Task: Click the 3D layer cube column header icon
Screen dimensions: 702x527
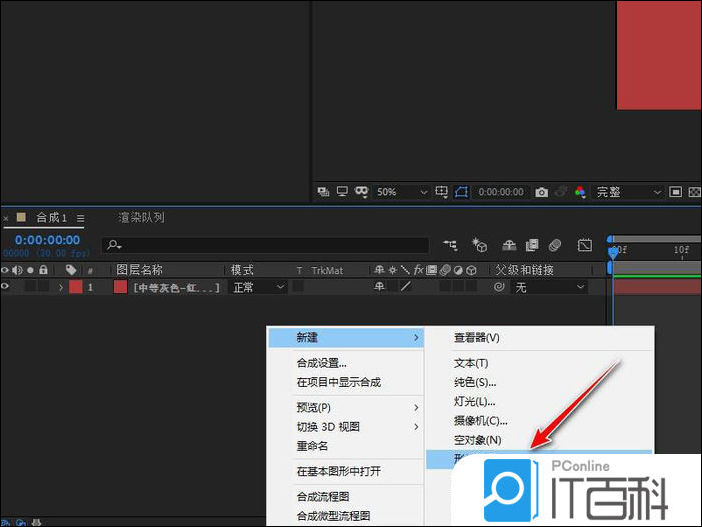Action: [471, 270]
